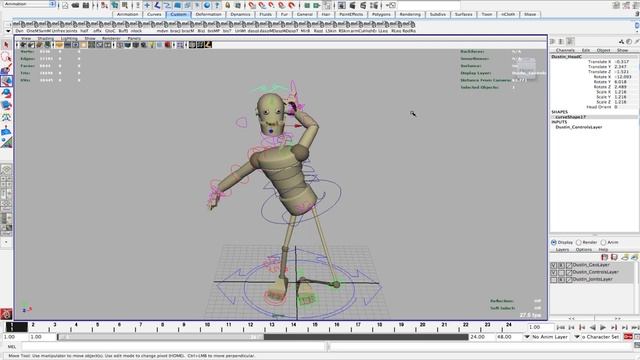The width and height of the screenshot is (640, 360).
Task: Pick the Paint Selection tool
Action: (x=6, y=69)
